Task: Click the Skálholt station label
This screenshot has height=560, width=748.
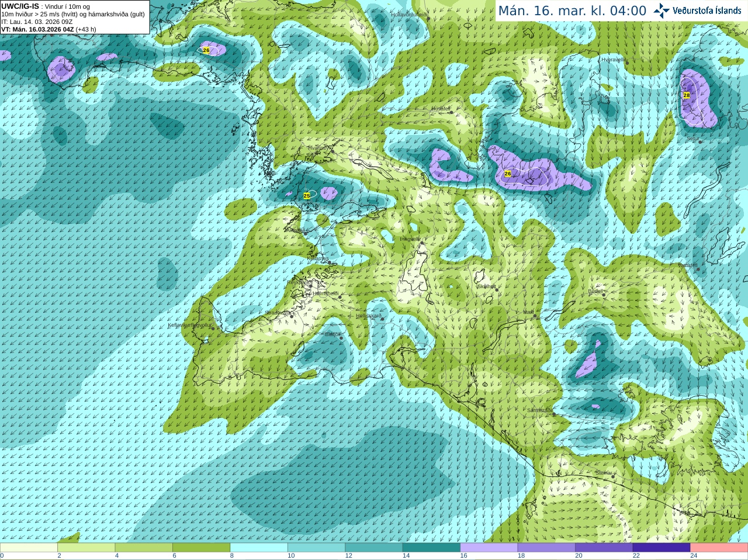Action: click(x=487, y=286)
